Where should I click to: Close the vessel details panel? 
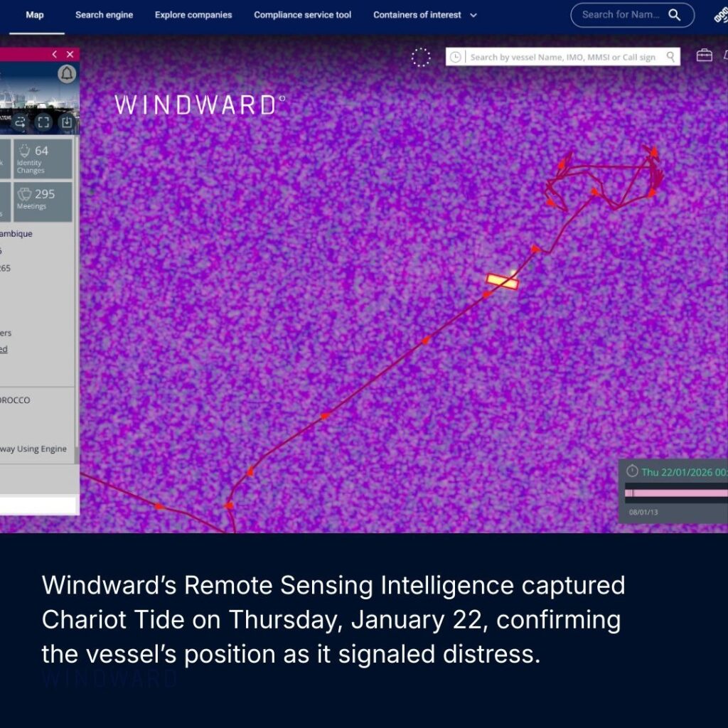click(70, 54)
